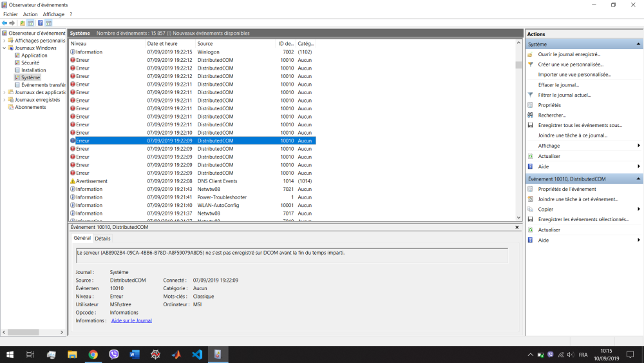Click Effacer le journal in the Actions pane
Image resolution: width=644 pixels, height=363 pixels.
coord(558,85)
